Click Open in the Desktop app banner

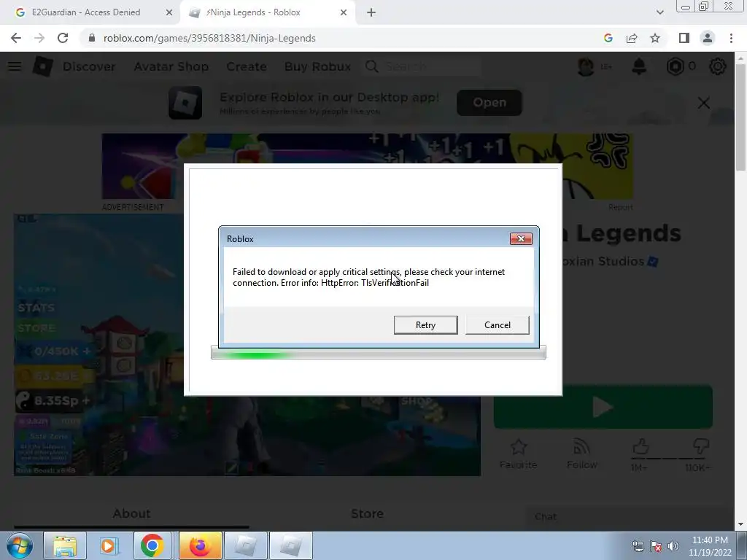click(489, 102)
